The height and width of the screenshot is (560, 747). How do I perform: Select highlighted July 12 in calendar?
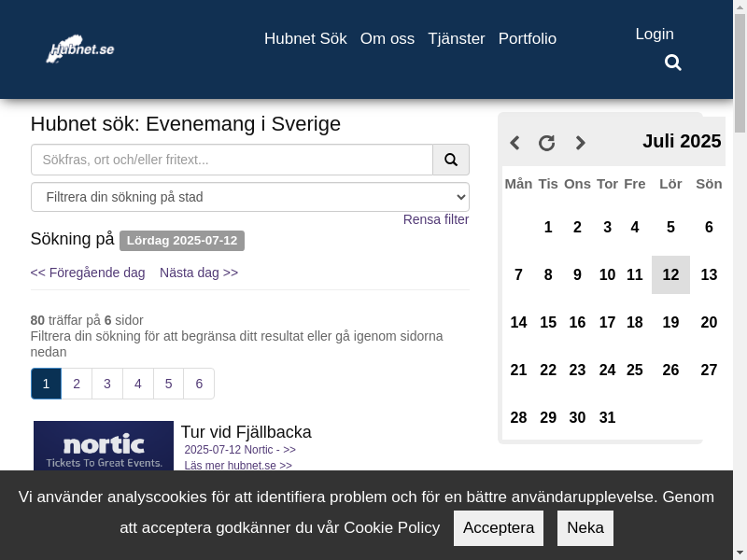670,274
